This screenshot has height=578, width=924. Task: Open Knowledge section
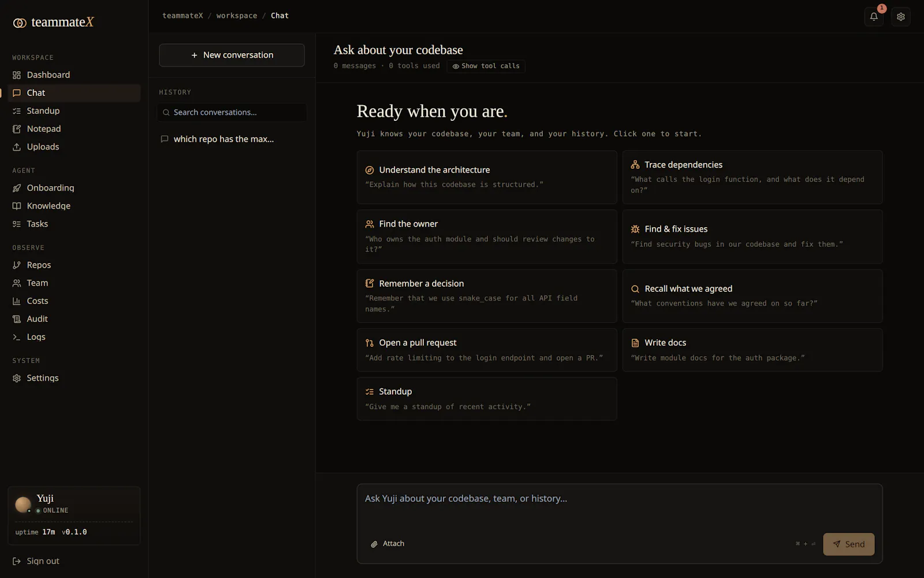(74, 206)
